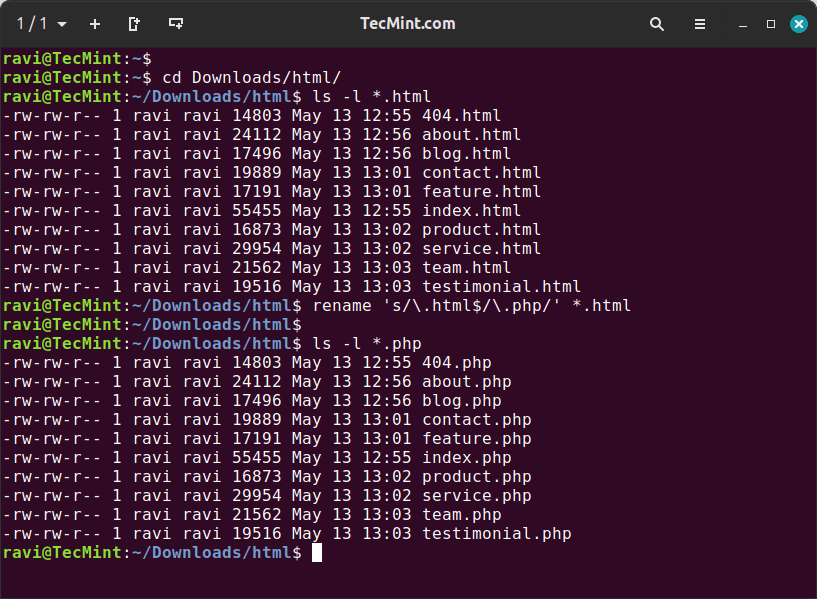The image size is (817, 599).
Task: Open the terminal search magnifier
Action: [x=657, y=24]
